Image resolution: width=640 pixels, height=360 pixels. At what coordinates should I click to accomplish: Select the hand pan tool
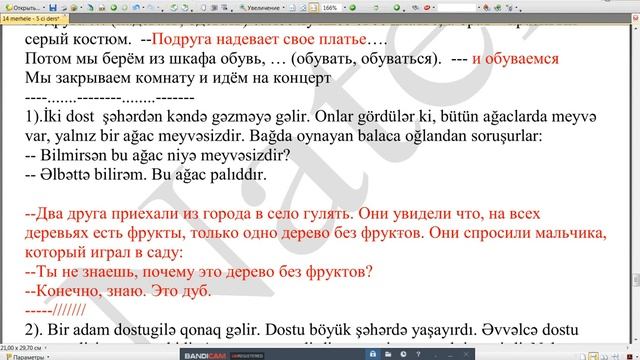point(203,8)
